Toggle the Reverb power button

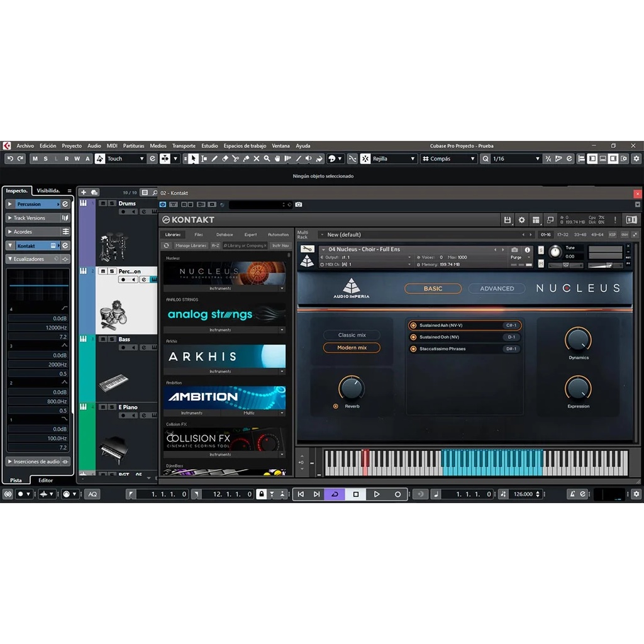[336, 406]
